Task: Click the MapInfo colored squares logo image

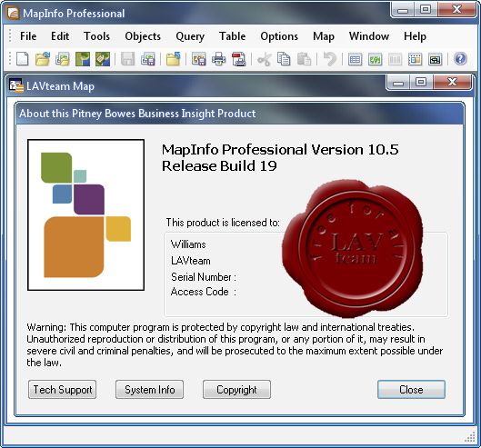Action: click(x=85, y=214)
